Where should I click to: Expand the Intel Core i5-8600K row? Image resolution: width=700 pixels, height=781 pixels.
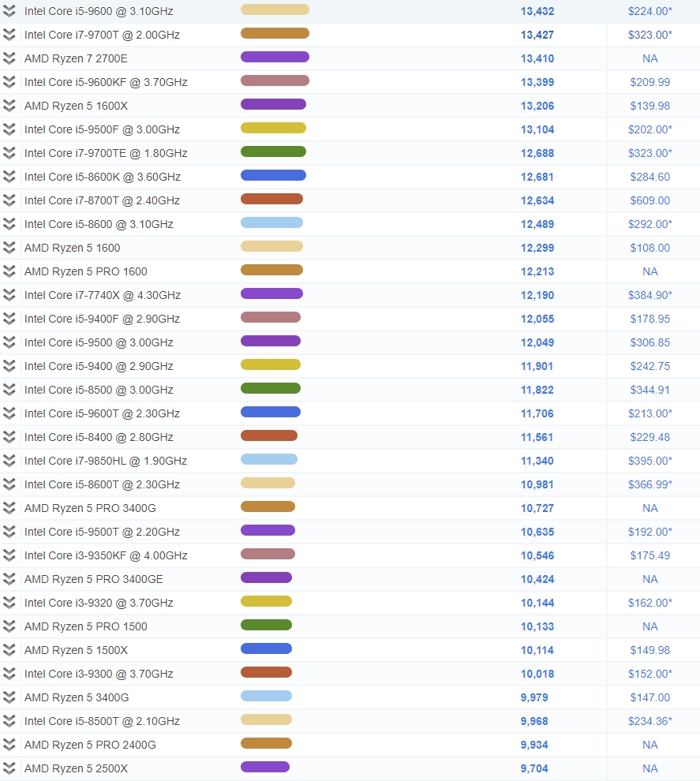pyautogui.click(x=9, y=177)
